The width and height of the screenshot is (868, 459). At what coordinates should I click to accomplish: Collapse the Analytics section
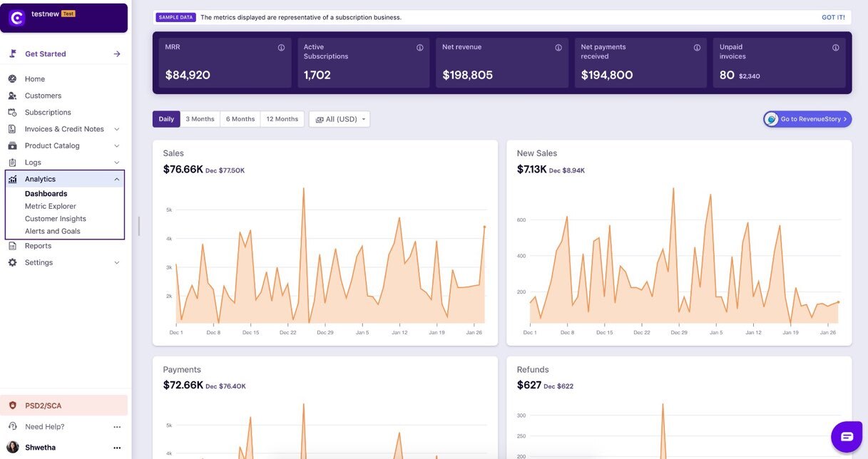117,180
